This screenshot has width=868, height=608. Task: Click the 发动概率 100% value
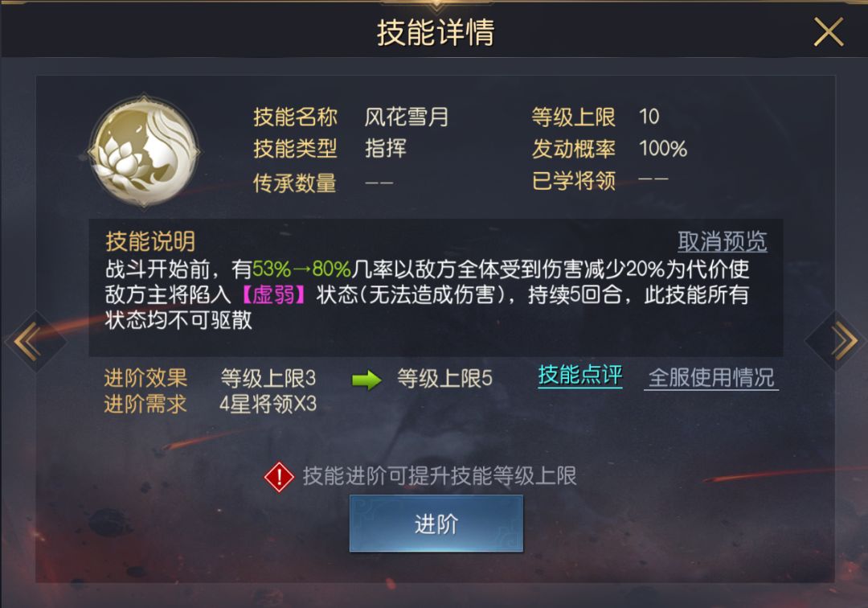tap(662, 149)
